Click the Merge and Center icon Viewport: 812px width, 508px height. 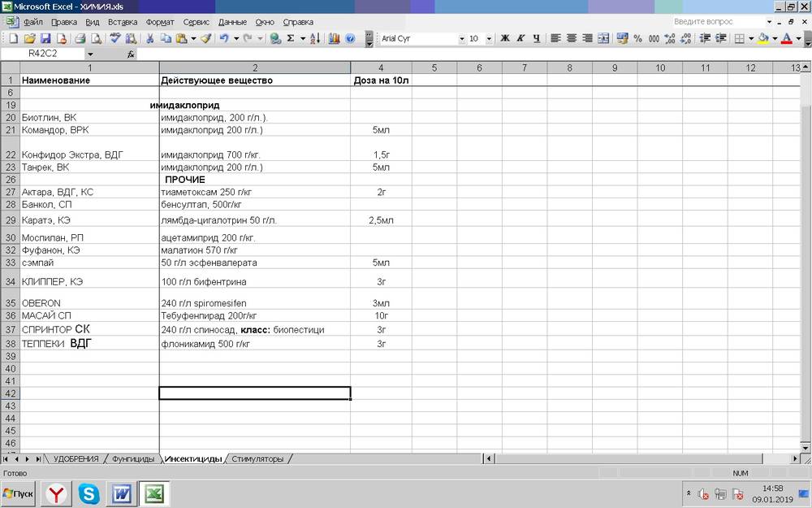pyautogui.click(x=603, y=38)
